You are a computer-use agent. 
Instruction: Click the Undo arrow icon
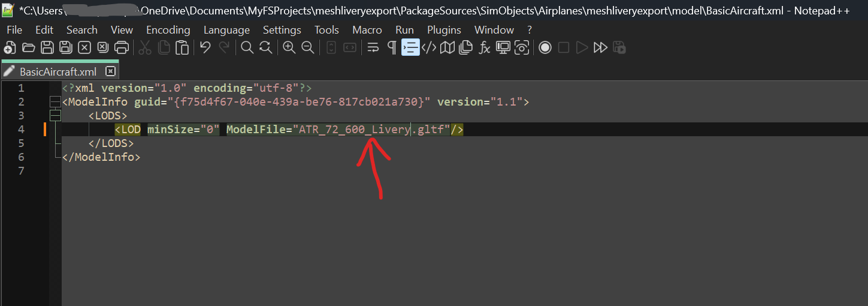205,48
